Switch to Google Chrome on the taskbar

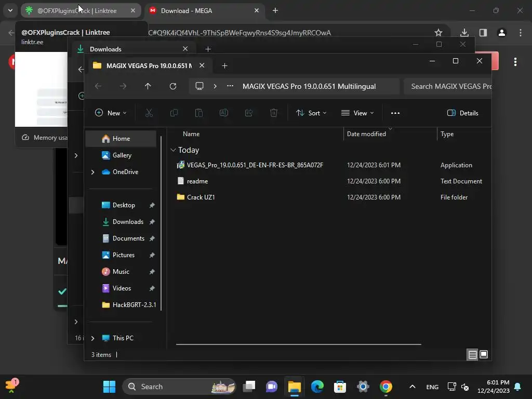(386, 387)
